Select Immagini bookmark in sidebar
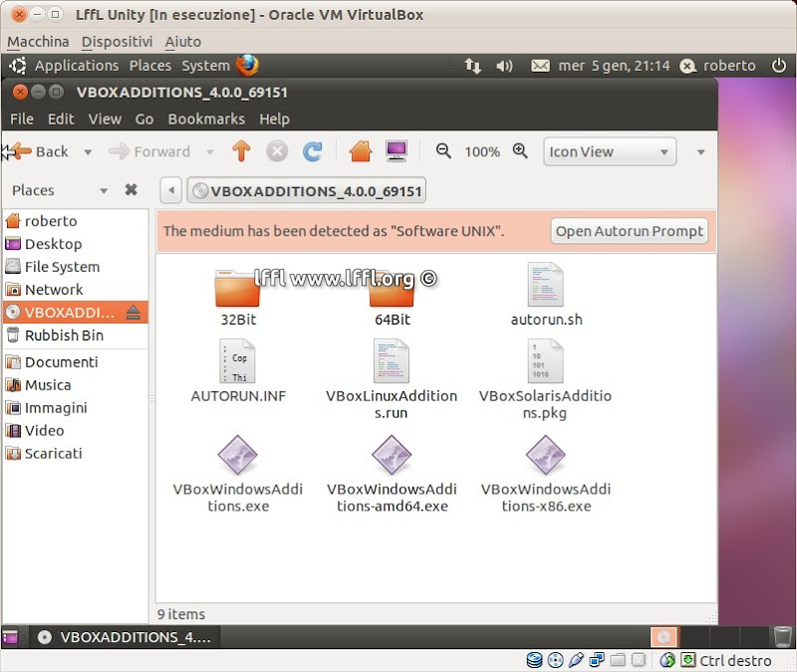 76,408
